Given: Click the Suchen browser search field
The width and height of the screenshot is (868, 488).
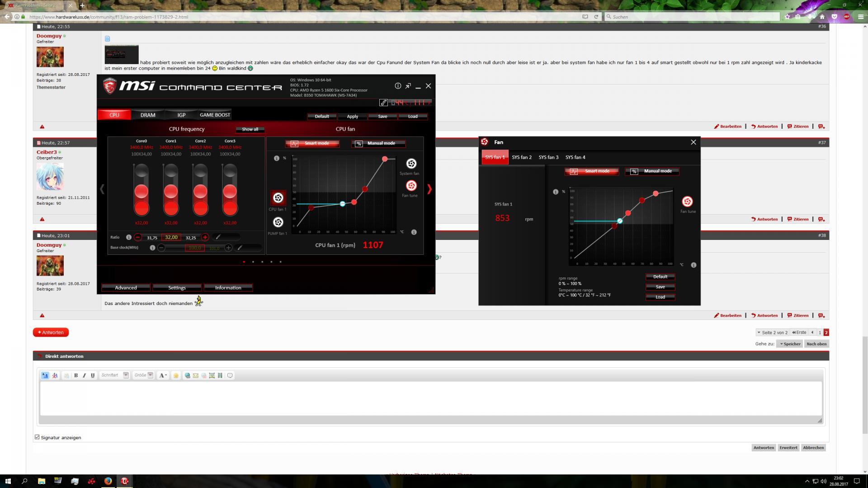Looking at the screenshot, I should click(x=692, y=17).
